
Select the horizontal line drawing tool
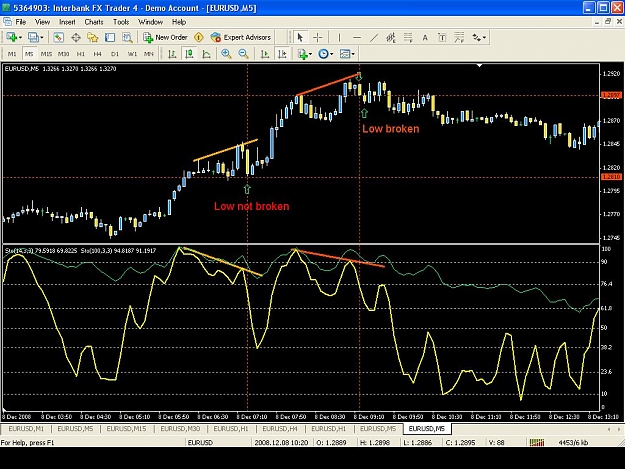pos(357,37)
